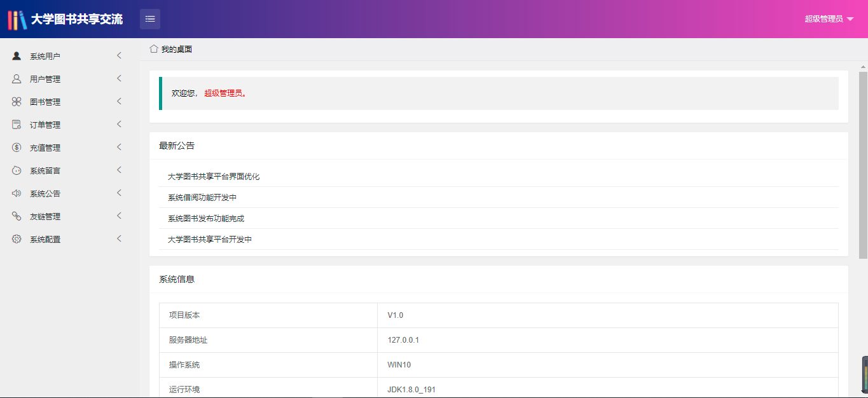Open the 超级管理员 dropdown menu
The image size is (868, 398).
click(829, 19)
